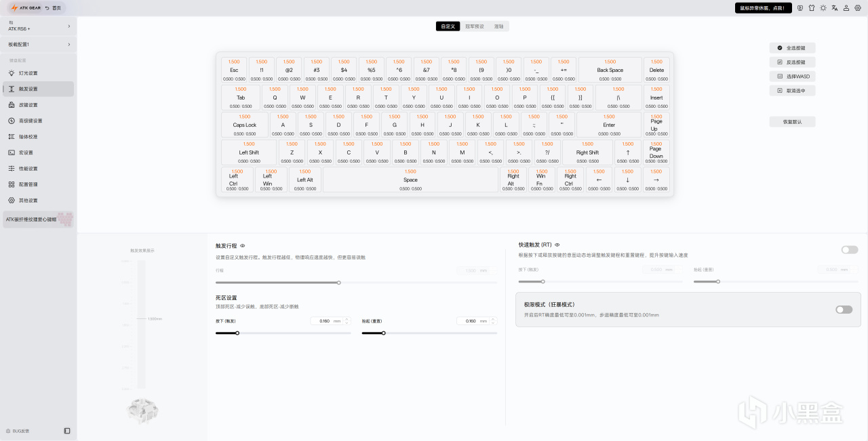Select the Left Ctrl key
The image size is (868, 441).
237,180
